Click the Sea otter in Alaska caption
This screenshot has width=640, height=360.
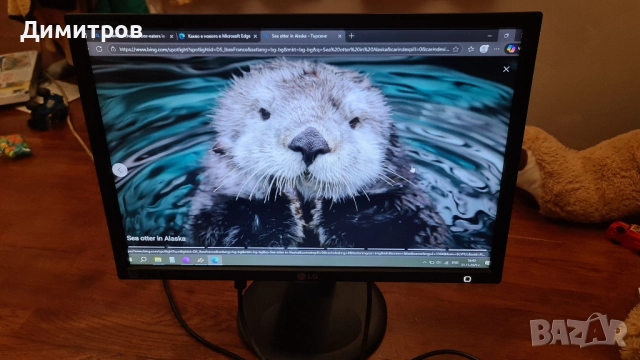(x=156, y=238)
